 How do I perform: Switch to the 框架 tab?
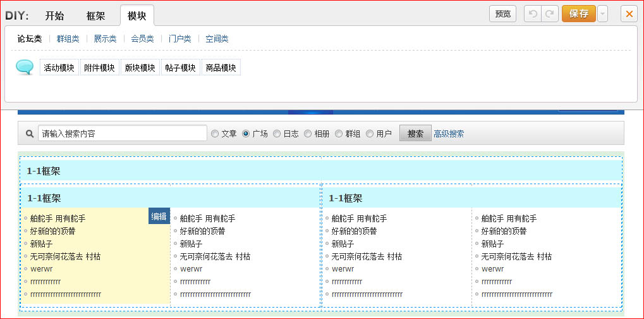pyautogui.click(x=95, y=15)
